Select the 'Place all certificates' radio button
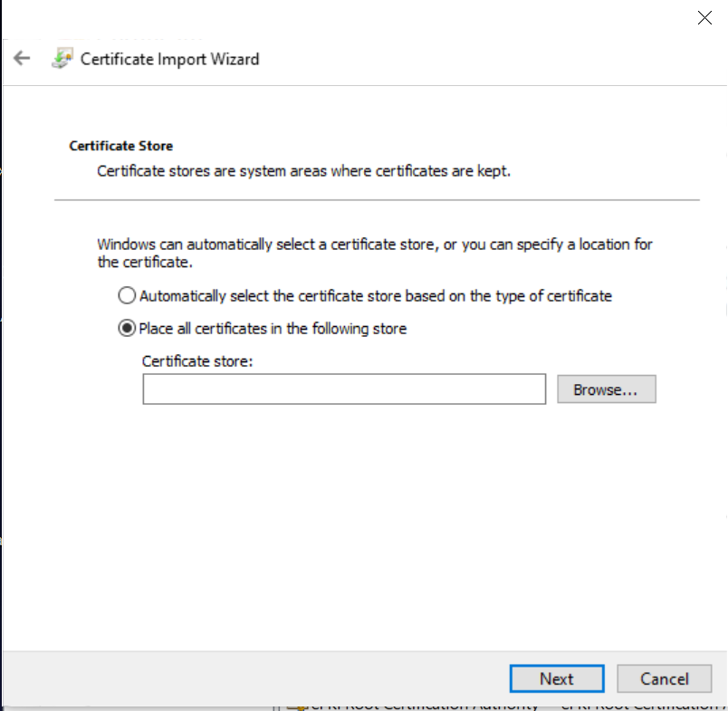 (x=127, y=328)
